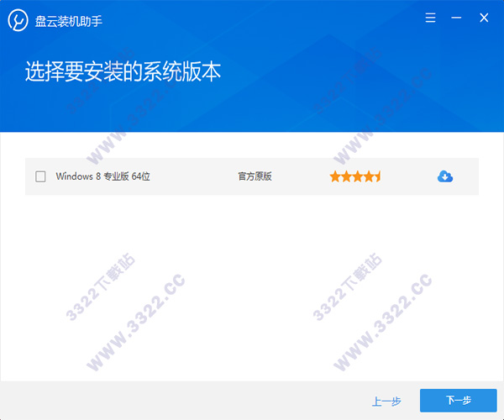Click the cloud download icon for Windows 8
The width and height of the screenshot is (504, 420).
(x=445, y=176)
